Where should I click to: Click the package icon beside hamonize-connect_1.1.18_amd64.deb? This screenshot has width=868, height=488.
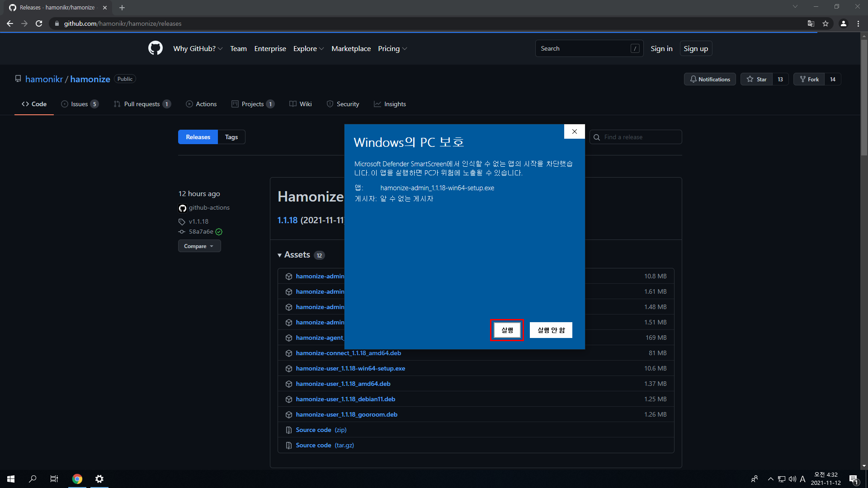[x=289, y=353]
